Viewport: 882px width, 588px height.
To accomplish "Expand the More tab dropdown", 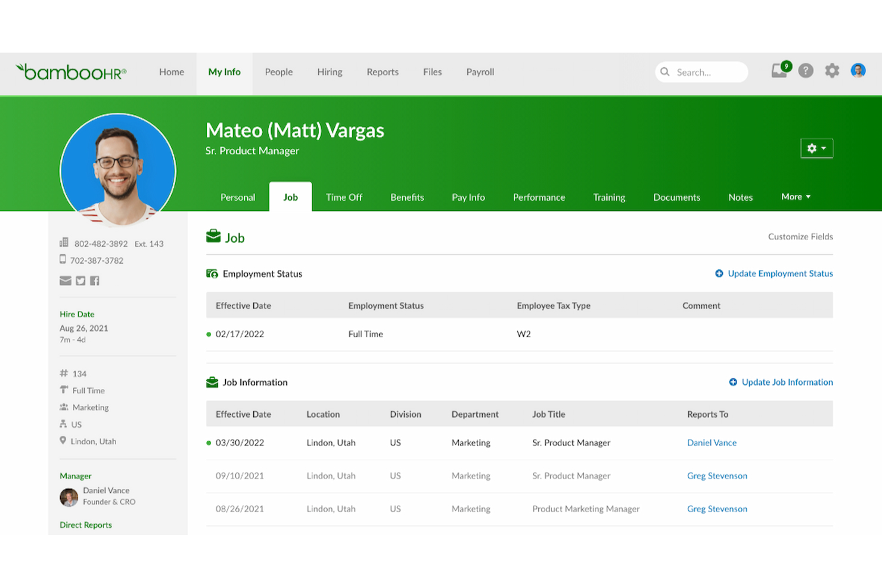I will click(796, 197).
